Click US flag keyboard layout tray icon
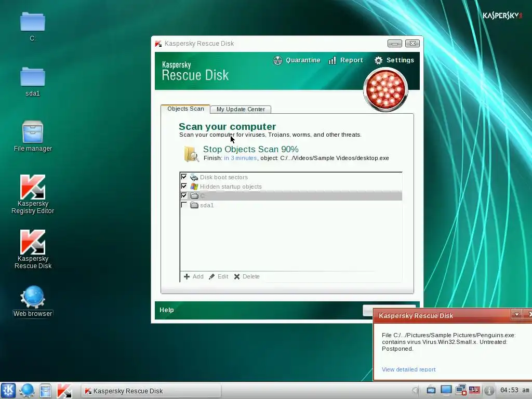Image resolution: width=532 pixels, height=399 pixels. tap(475, 390)
